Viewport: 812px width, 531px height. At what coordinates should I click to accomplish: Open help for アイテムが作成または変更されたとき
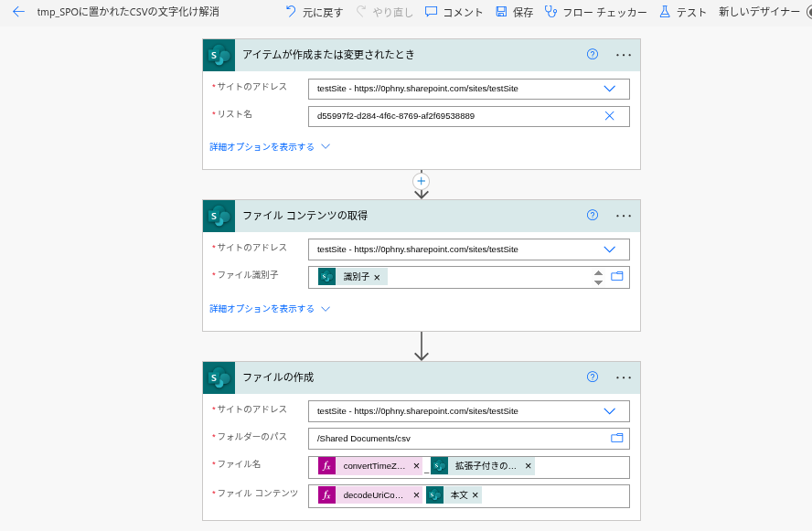pos(593,54)
